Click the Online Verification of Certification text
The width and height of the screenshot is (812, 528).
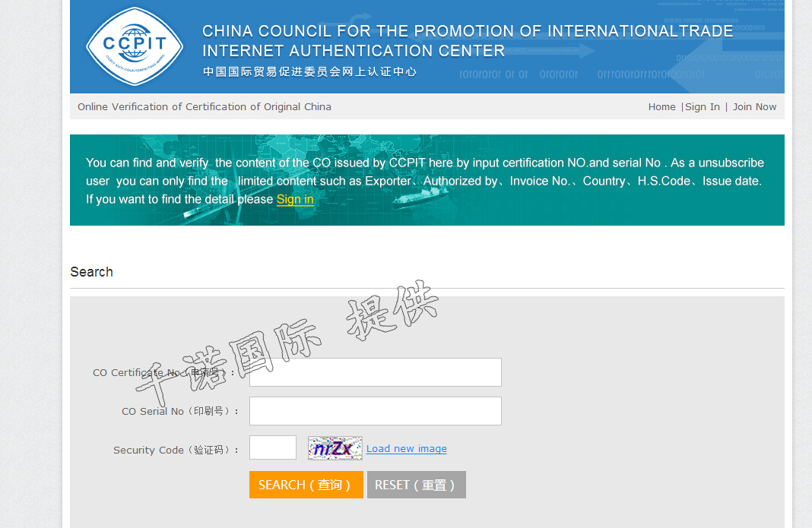(x=205, y=107)
